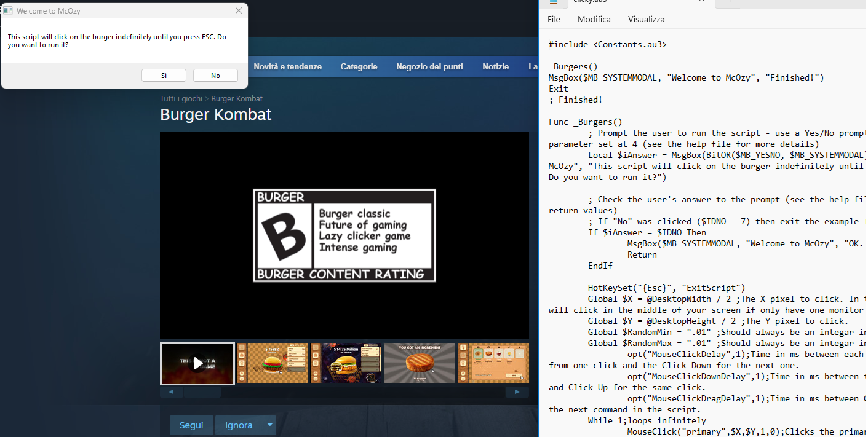The image size is (868, 437).
Task: Click the Ignora button
Action: pos(239,425)
